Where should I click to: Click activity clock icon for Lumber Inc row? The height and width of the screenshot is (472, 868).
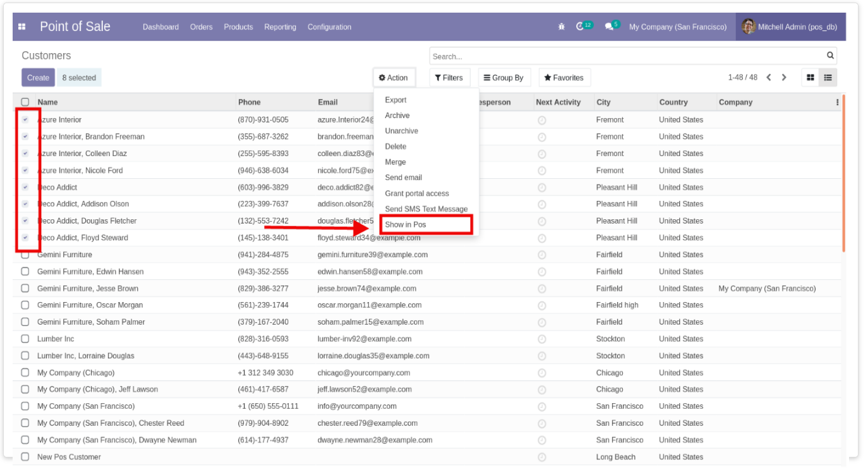coord(541,339)
